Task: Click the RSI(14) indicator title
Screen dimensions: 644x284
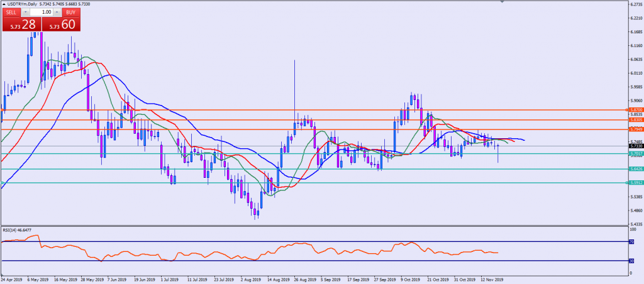Action: tap(17, 229)
